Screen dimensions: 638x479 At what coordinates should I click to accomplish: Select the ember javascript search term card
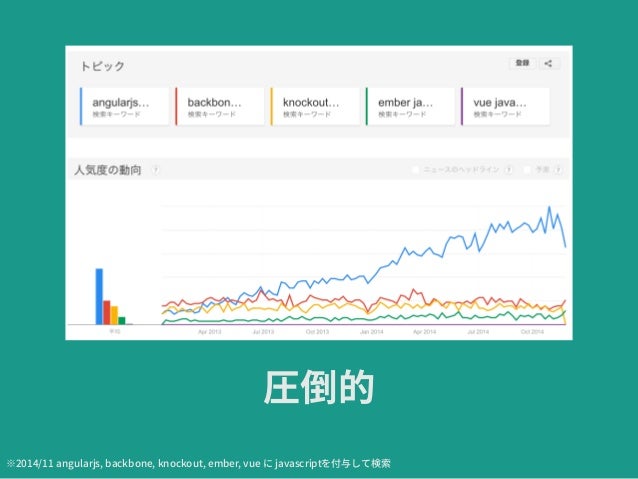(410, 106)
